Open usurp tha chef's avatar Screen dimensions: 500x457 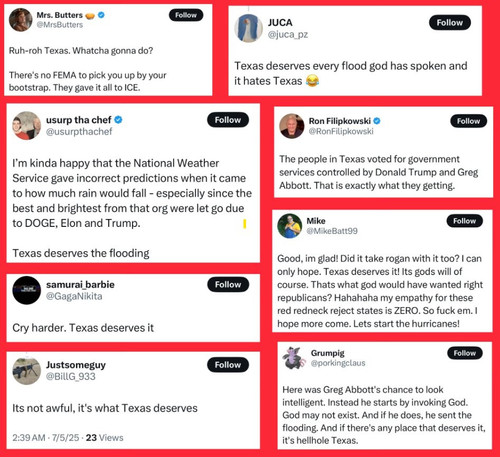tap(27, 126)
